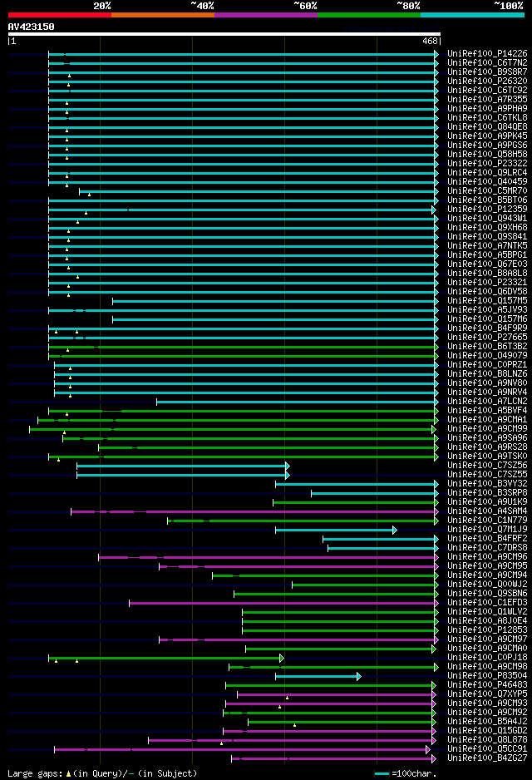Click the cyan alignment bar for UniRef100_C7SZ56
Screen dimensions: 532x780
tap(183, 467)
